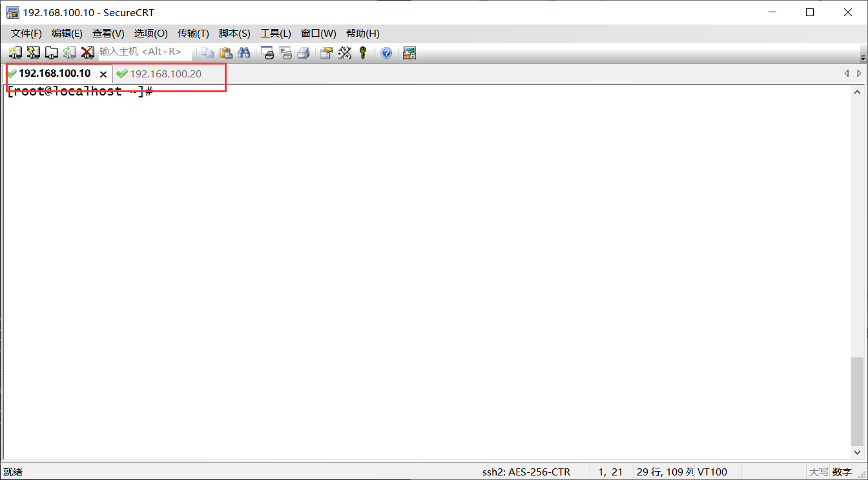
Task: Open the 脚本(S) menu
Action: [x=234, y=34]
